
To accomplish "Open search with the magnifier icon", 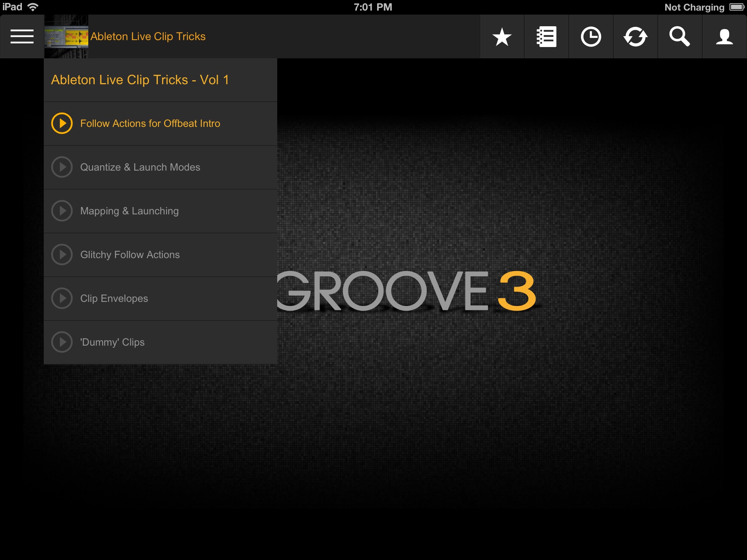I will tap(680, 36).
